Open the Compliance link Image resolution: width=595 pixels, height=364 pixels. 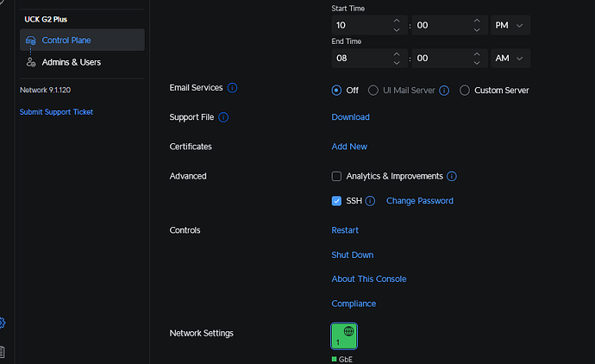tap(354, 304)
